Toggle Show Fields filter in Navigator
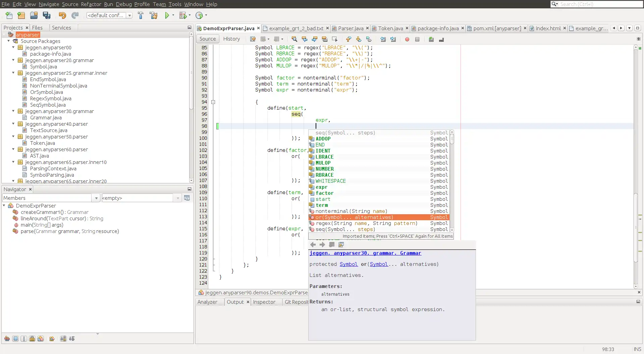The height and width of the screenshot is (354, 644). 15,339
